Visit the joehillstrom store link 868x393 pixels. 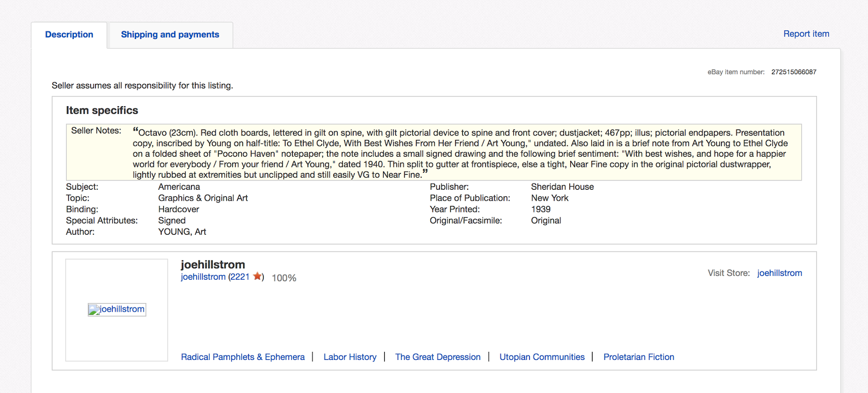pos(779,273)
